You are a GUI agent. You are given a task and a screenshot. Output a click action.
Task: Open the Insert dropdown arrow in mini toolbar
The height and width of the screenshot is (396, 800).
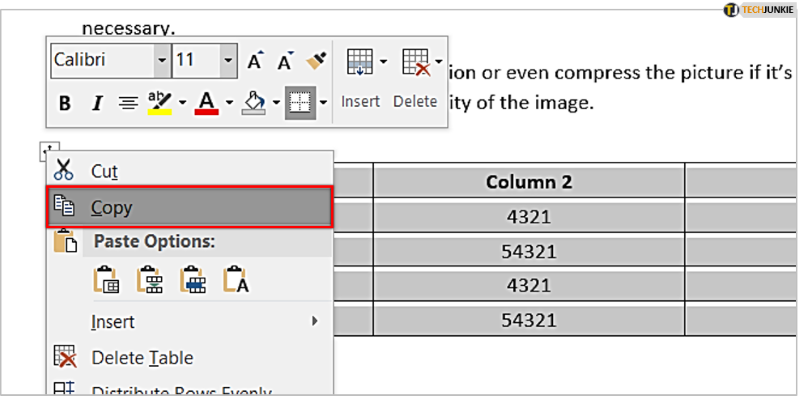[383, 62]
